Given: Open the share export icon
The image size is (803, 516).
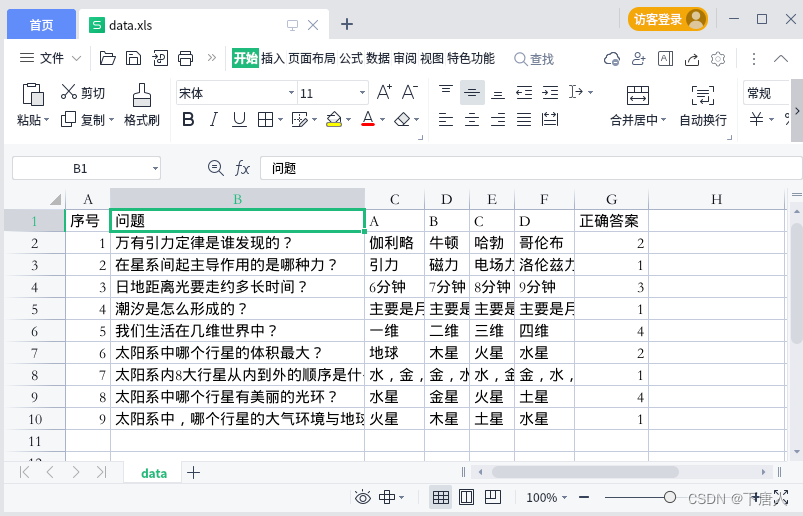Looking at the screenshot, I should (x=692, y=59).
